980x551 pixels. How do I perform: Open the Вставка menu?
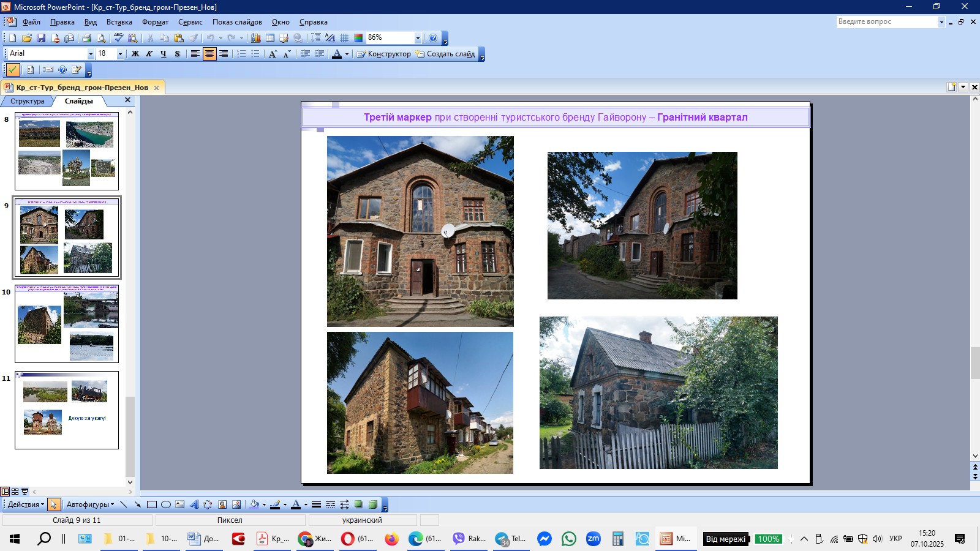click(119, 22)
